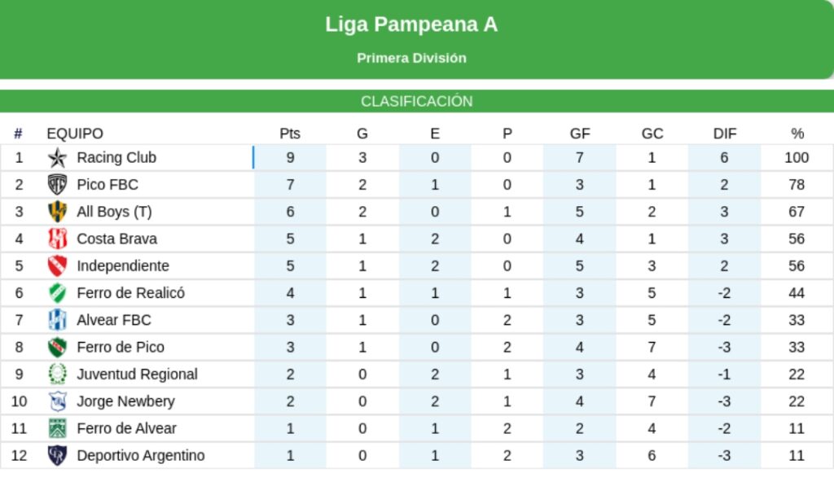
Task: Sort table by the Pts column header
Action: [x=290, y=134]
